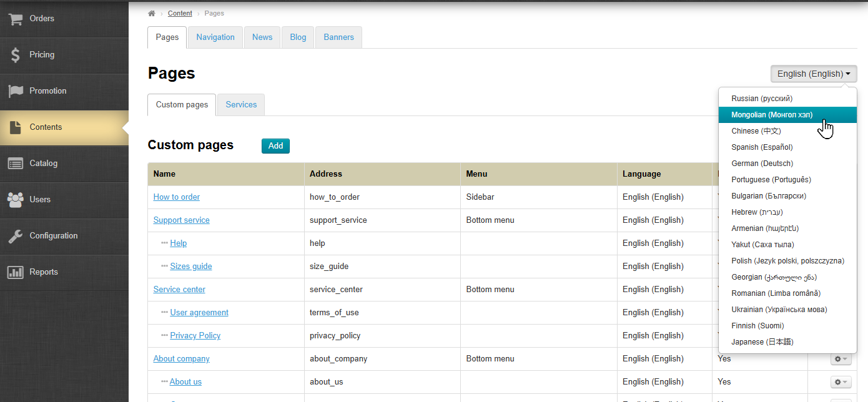
Task: Select Mongolian from the language list
Action: 772,115
